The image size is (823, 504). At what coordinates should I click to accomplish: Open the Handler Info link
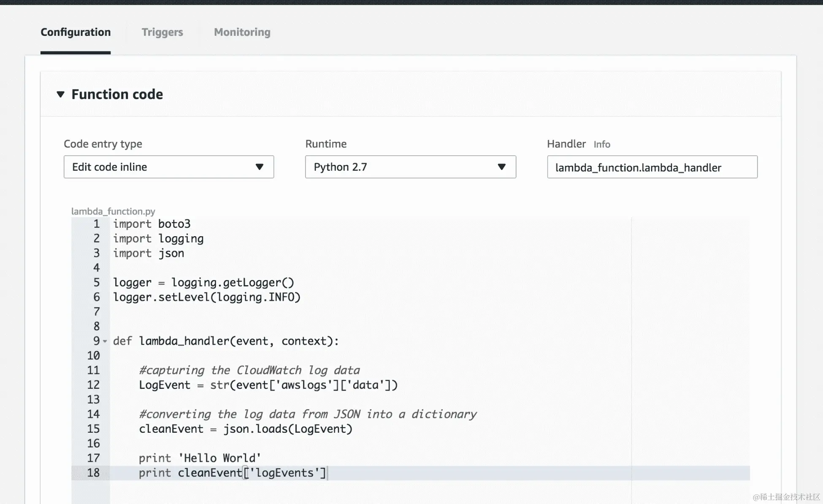(601, 144)
